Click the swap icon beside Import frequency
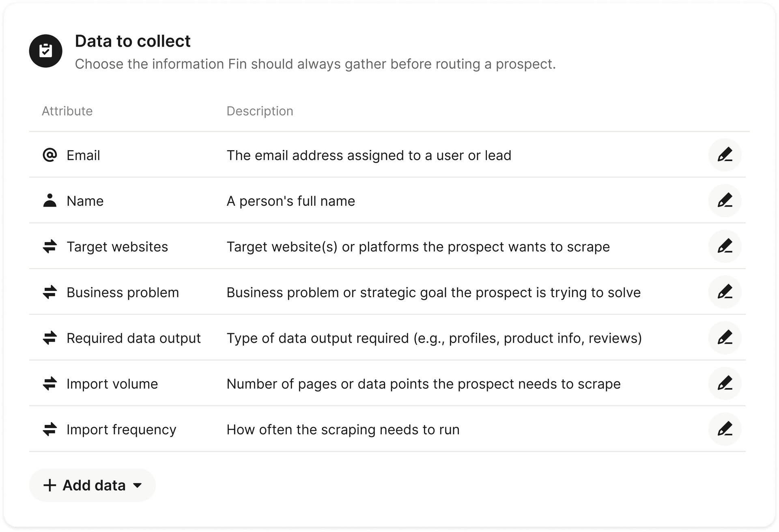Screen dimensions: 779x532 point(49,429)
